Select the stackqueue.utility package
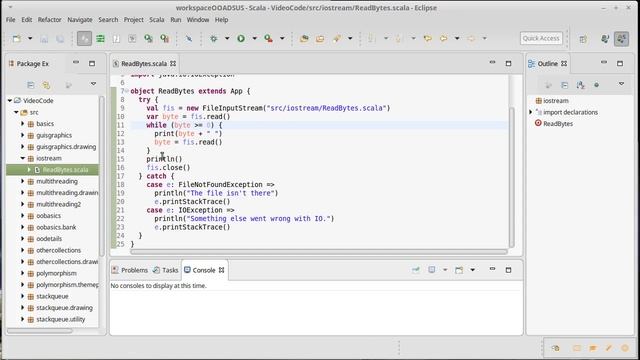 coord(60,319)
